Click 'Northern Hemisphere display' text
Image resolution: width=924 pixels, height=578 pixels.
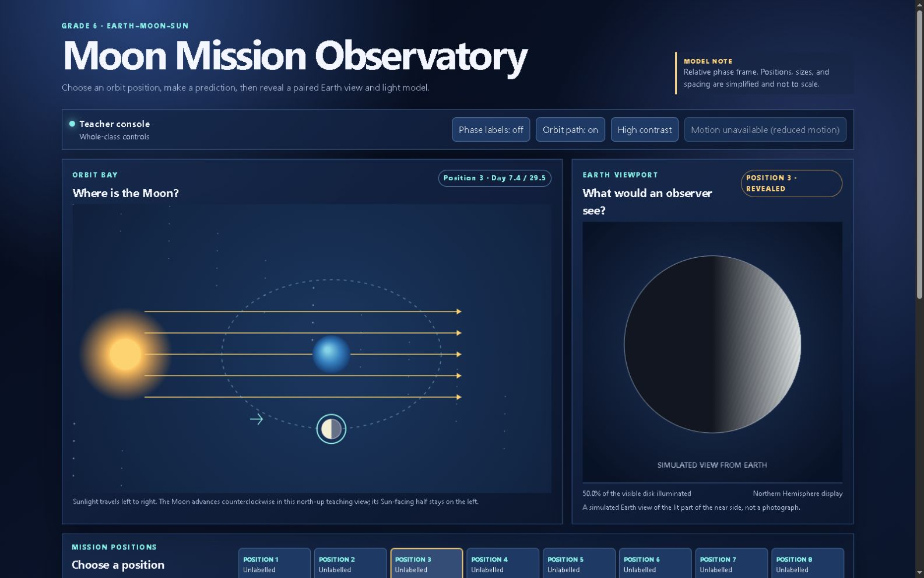coord(797,493)
